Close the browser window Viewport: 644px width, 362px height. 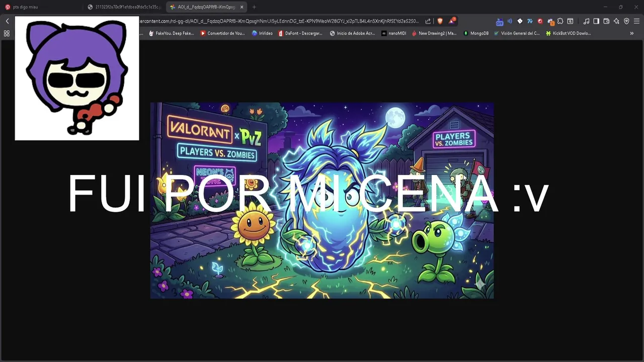[x=635, y=7]
